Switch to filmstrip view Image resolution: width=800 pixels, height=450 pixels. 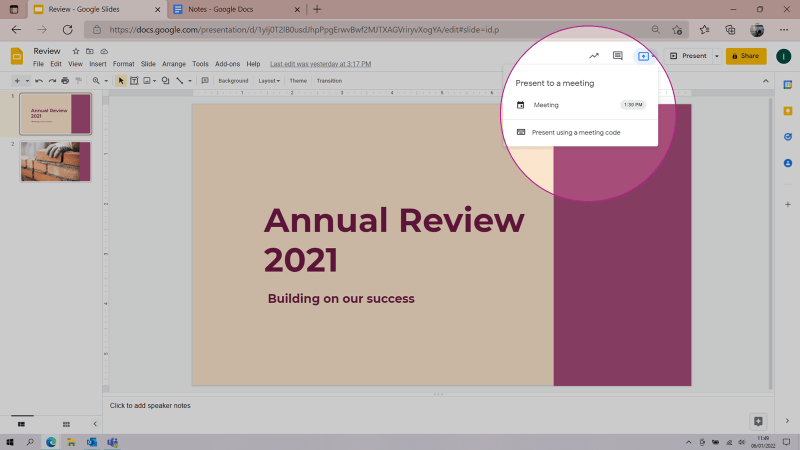coord(21,424)
